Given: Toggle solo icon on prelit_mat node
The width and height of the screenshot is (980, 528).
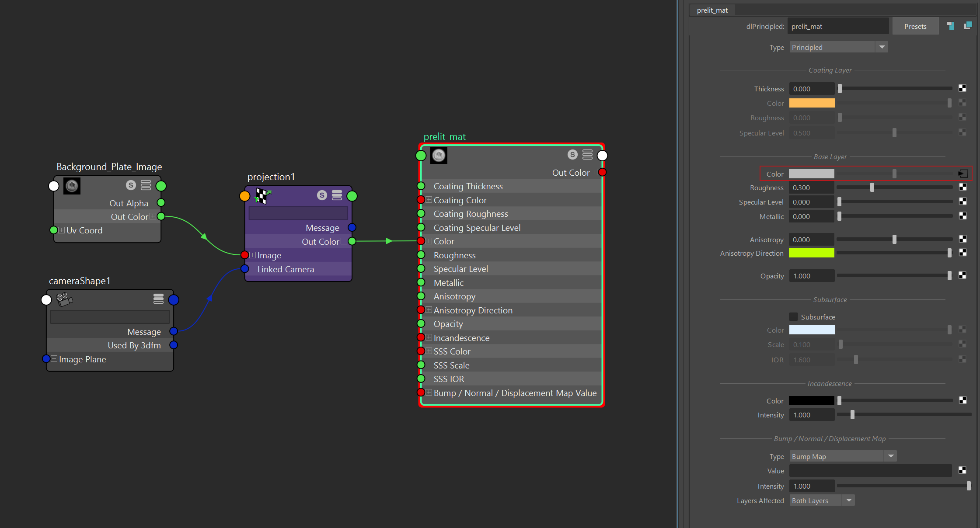Looking at the screenshot, I should pos(572,155).
